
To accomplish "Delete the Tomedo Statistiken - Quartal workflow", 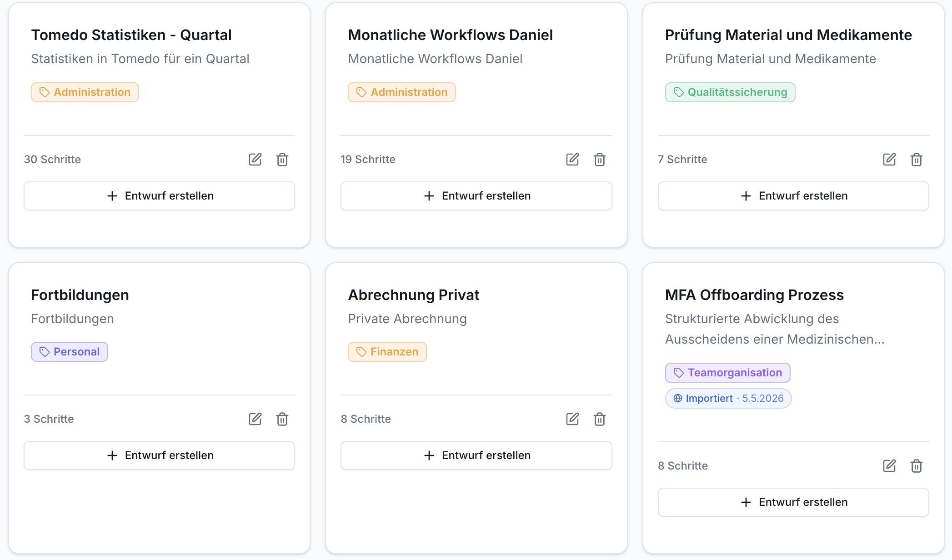I will pos(282,160).
